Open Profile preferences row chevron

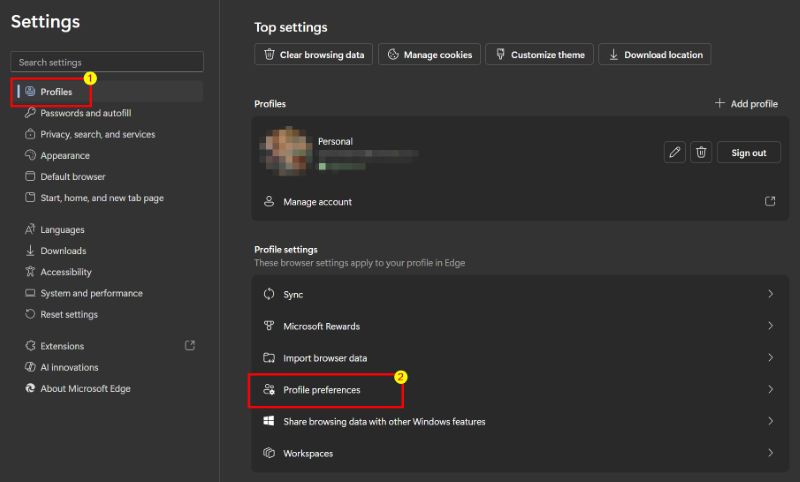click(770, 389)
